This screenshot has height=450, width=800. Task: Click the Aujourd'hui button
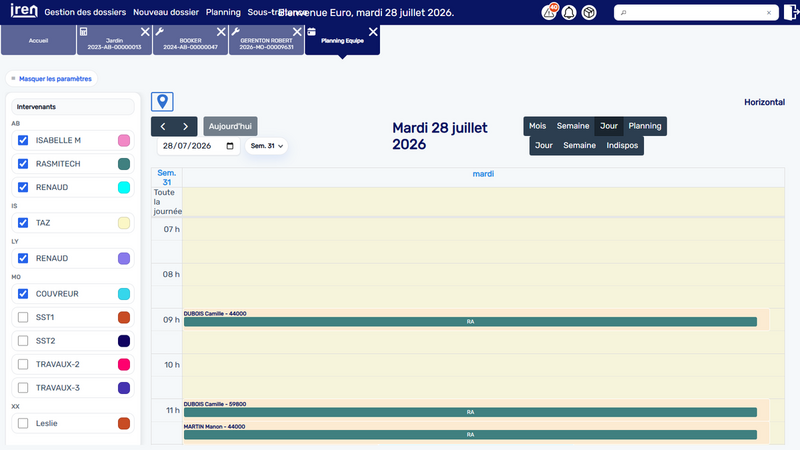(230, 127)
